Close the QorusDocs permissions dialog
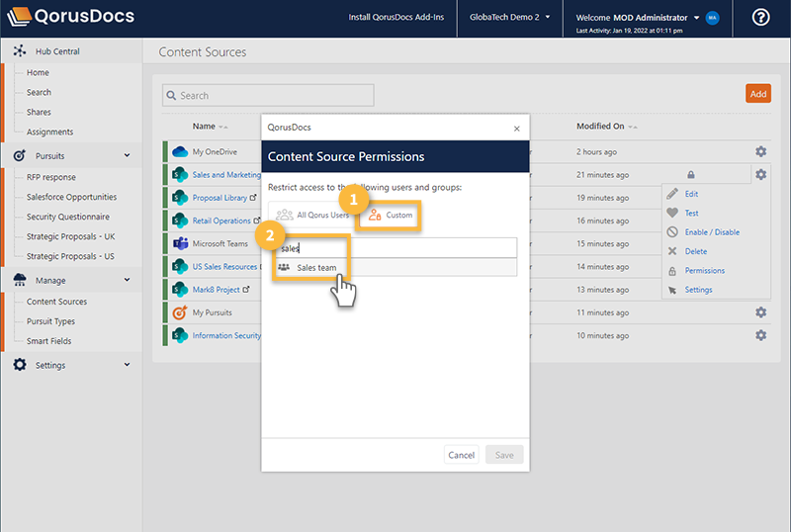Image resolution: width=791 pixels, height=532 pixels. (x=516, y=129)
